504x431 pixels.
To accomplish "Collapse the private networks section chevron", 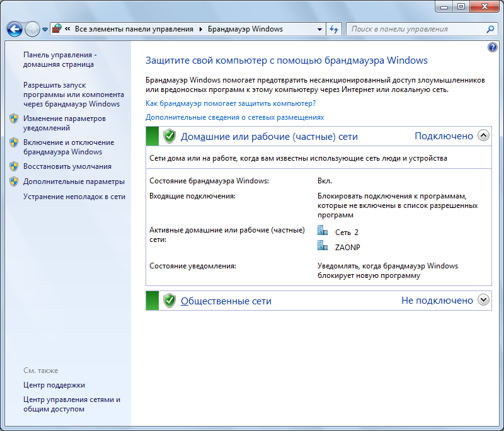I will 483,135.
